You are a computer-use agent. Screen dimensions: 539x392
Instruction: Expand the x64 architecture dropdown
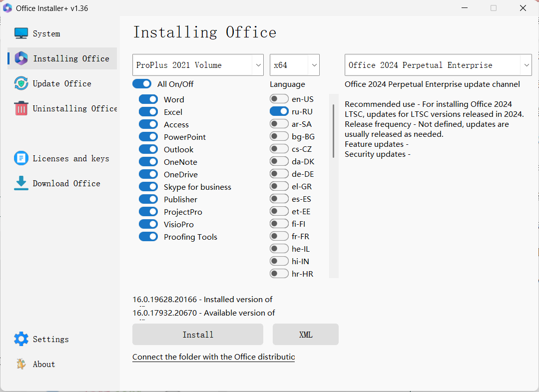[x=294, y=65]
